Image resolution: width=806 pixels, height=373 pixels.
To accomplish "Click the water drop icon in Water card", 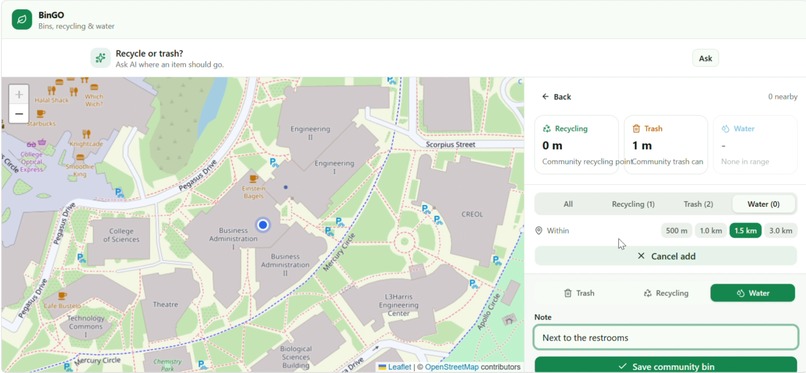I will [725, 129].
